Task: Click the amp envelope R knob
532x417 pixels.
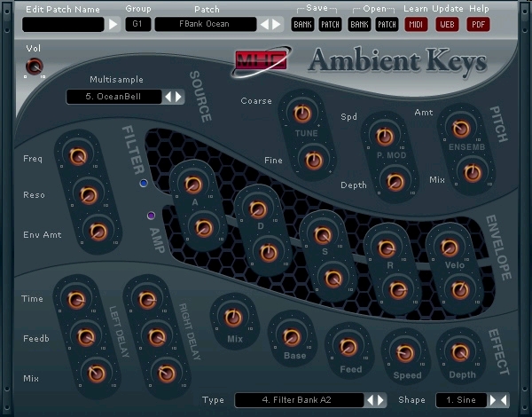Action: (x=398, y=289)
